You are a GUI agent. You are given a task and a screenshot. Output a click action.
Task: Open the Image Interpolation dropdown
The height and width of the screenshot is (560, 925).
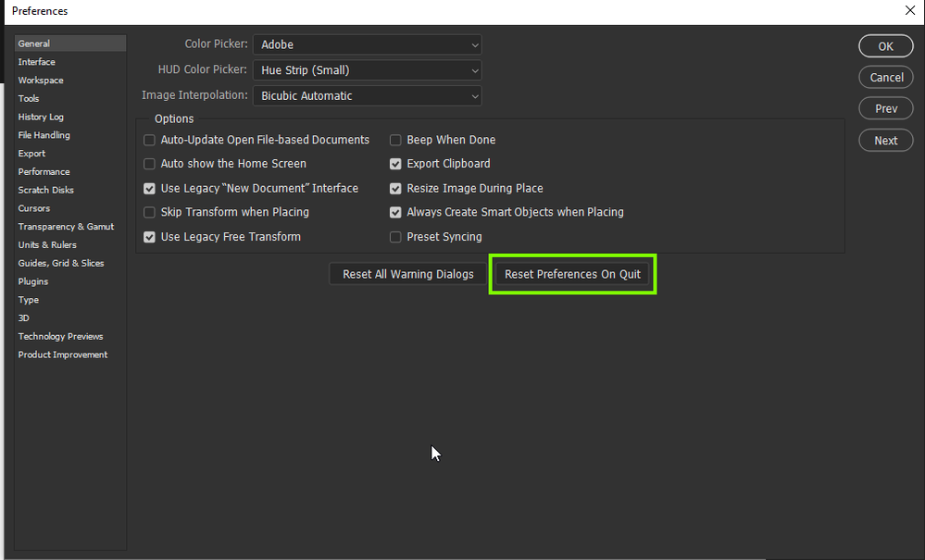click(367, 95)
